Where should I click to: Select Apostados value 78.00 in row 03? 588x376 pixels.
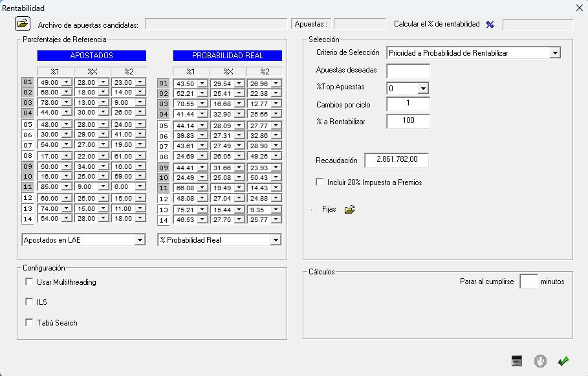coord(50,102)
